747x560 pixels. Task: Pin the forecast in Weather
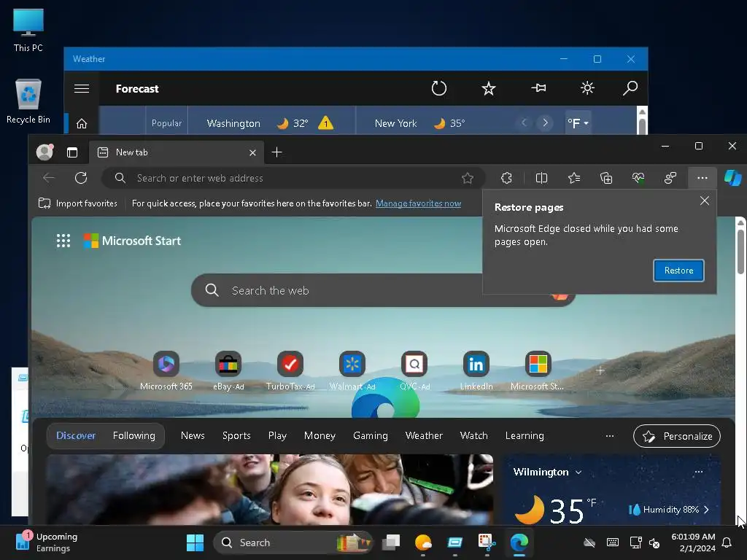pyautogui.click(x=538, y=88)
